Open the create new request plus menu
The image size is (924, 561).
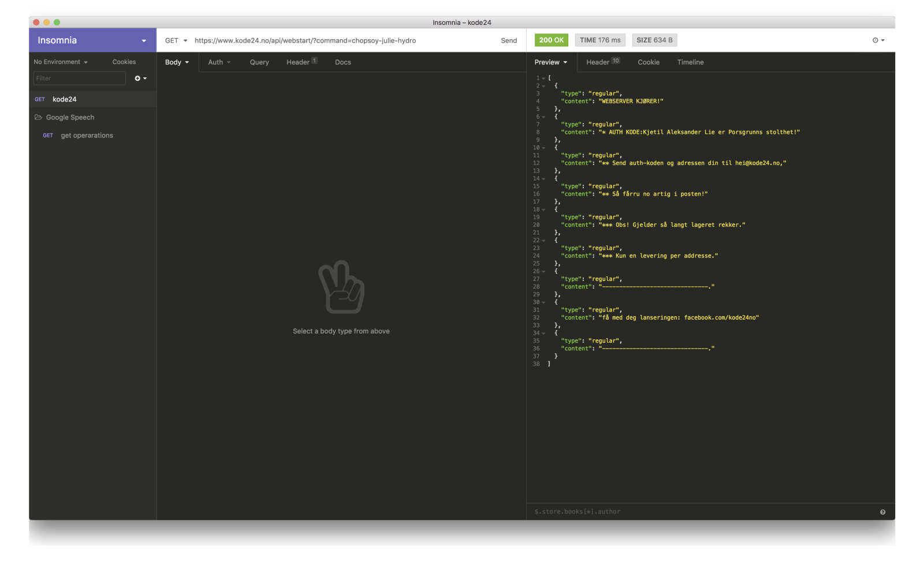[141, 78]
